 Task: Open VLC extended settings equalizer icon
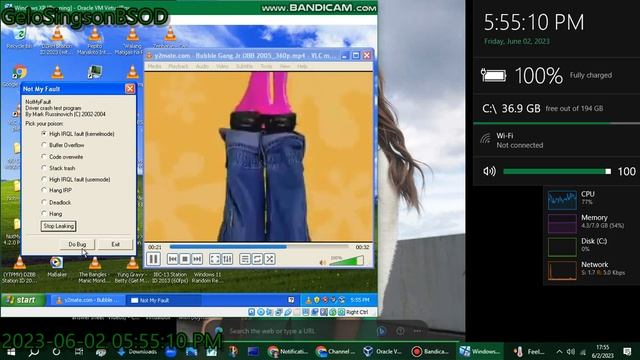227,259
